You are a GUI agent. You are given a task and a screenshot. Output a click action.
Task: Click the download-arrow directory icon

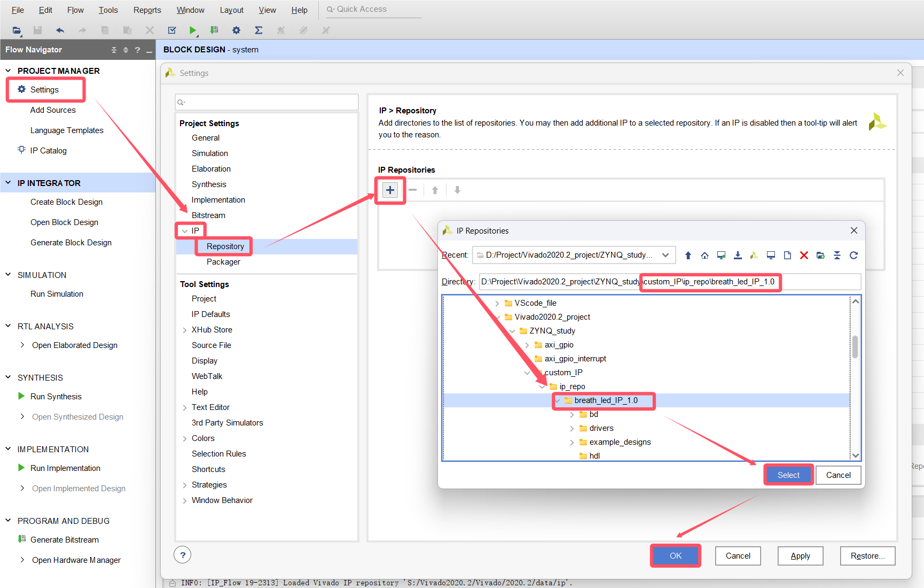coord(738,256)
